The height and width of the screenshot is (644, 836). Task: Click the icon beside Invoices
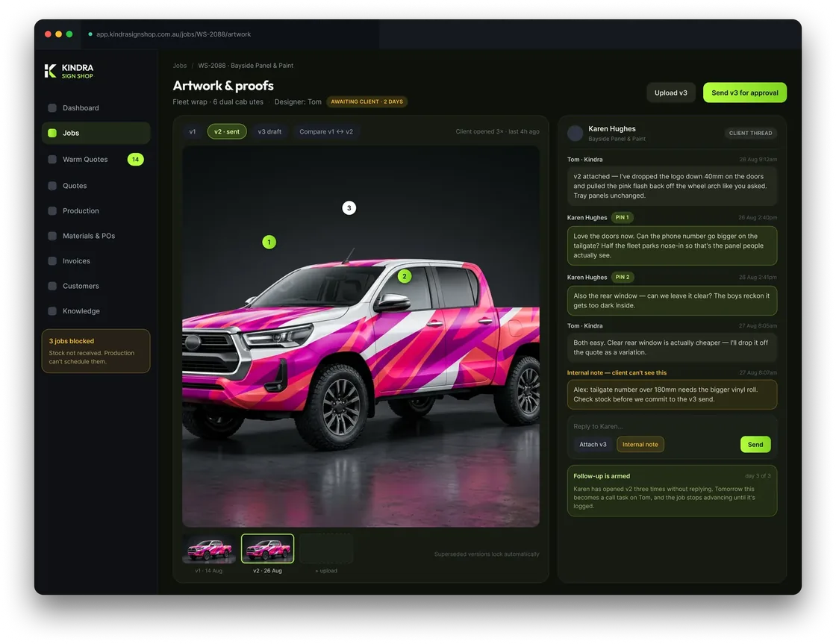pyautogui.click(x=52, y=260)
